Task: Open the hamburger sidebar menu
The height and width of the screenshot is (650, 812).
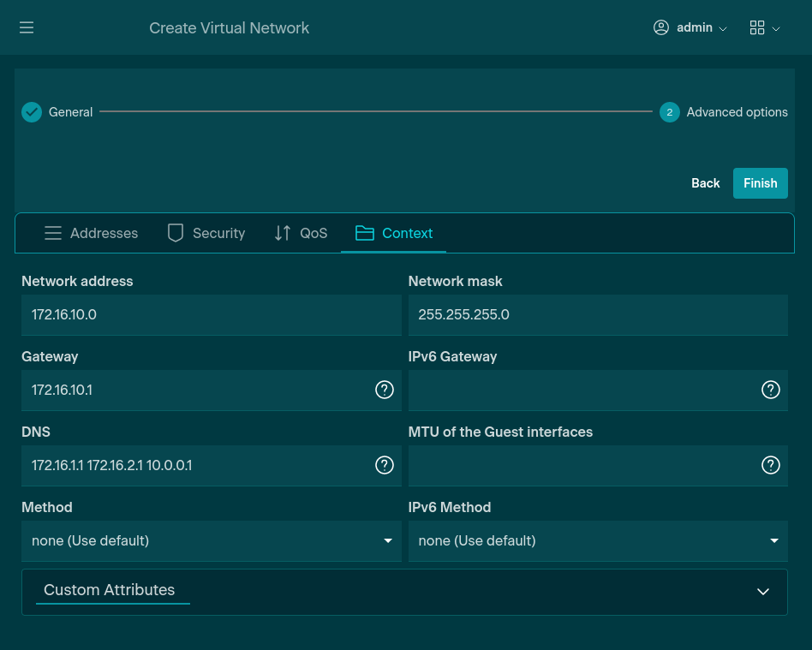Action: point(27,28)
